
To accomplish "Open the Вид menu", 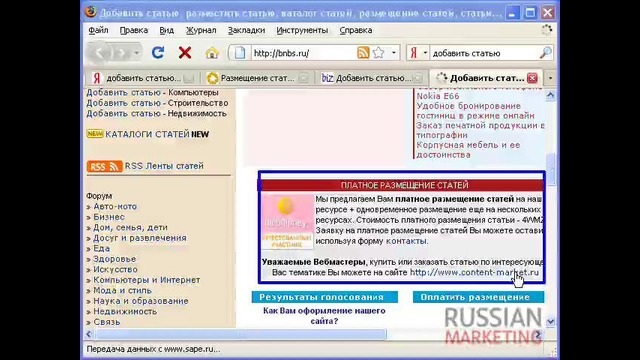I will (x=167, y=30).
